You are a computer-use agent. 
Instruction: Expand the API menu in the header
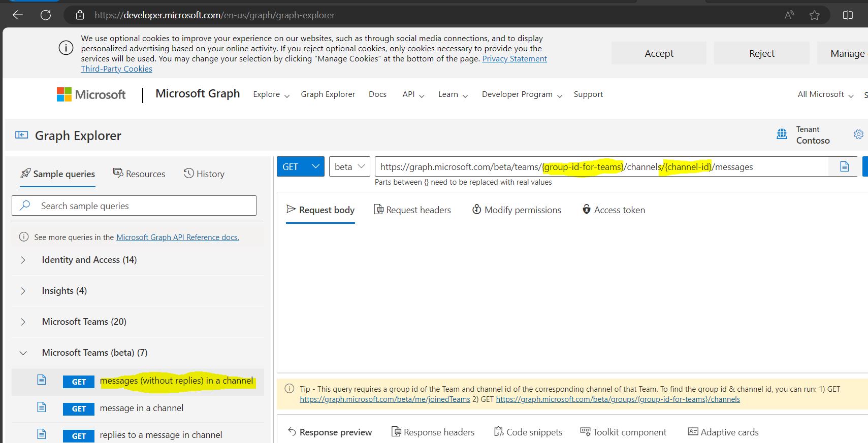point(413,94)
